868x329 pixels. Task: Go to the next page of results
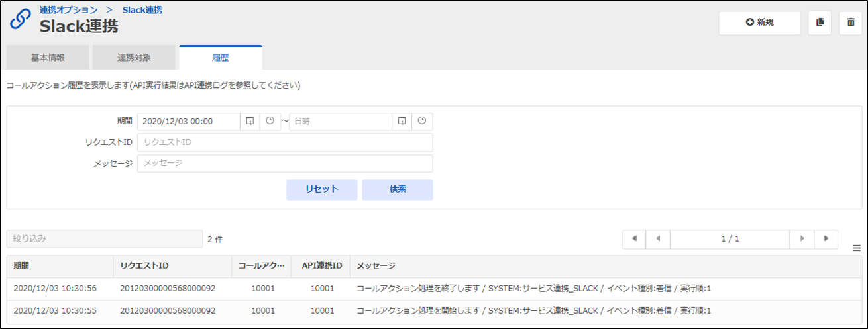point(802,239)
